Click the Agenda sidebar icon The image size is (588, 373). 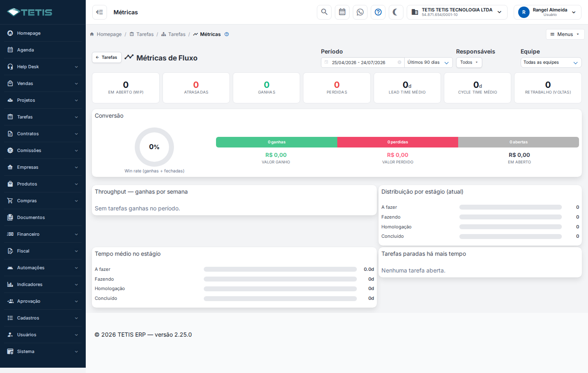[10, 50]
